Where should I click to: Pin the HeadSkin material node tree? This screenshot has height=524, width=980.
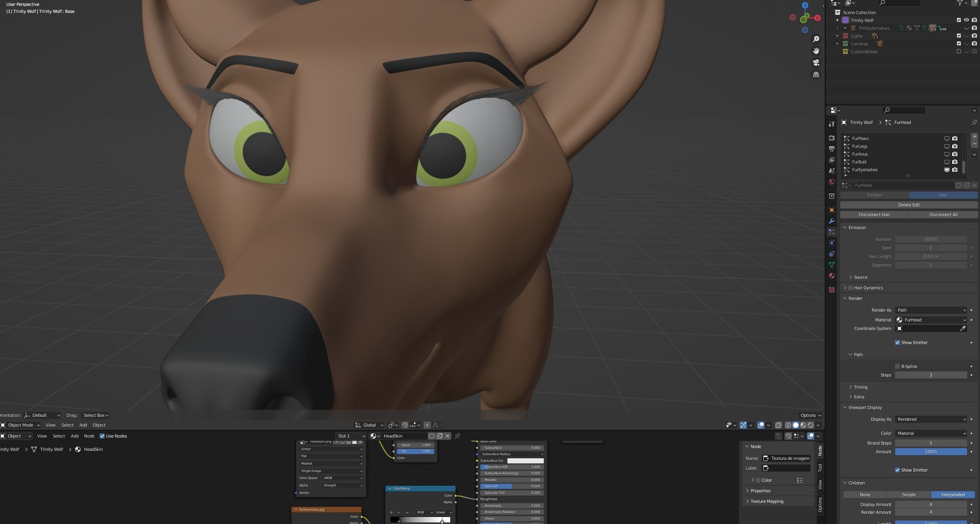click(x=457, y=436)
